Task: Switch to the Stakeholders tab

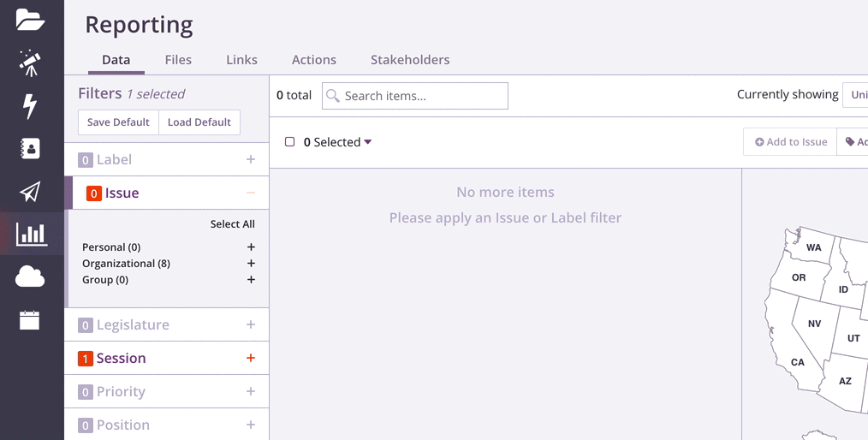Action: 410,60
